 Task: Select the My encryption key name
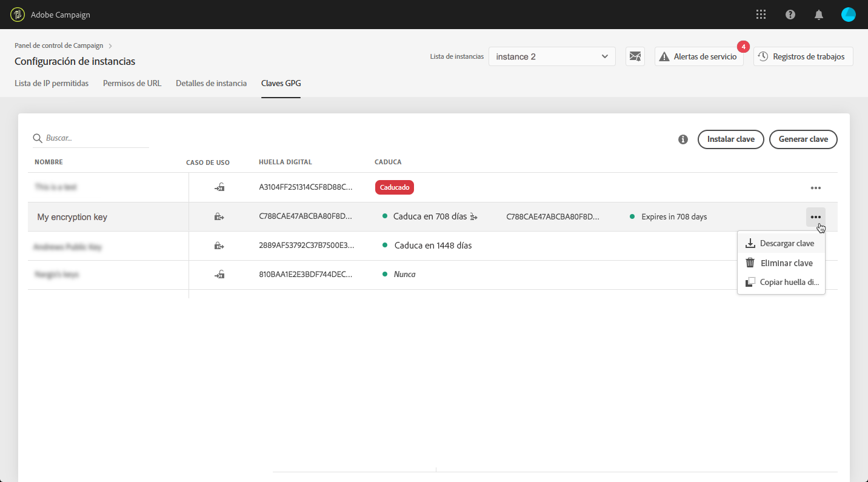(72, 217)
